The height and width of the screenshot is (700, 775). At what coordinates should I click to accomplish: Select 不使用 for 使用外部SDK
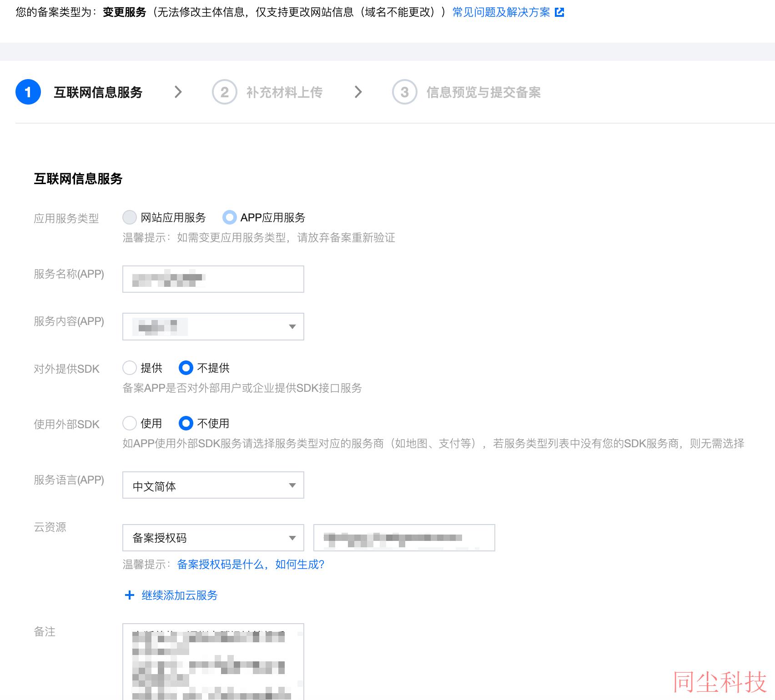point(186,423)
